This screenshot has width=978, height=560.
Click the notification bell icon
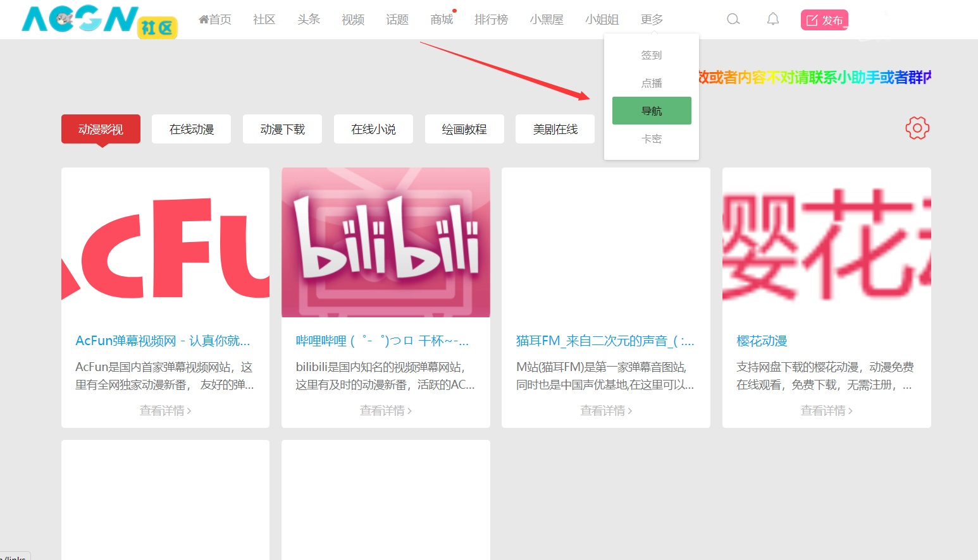point(772,19)
